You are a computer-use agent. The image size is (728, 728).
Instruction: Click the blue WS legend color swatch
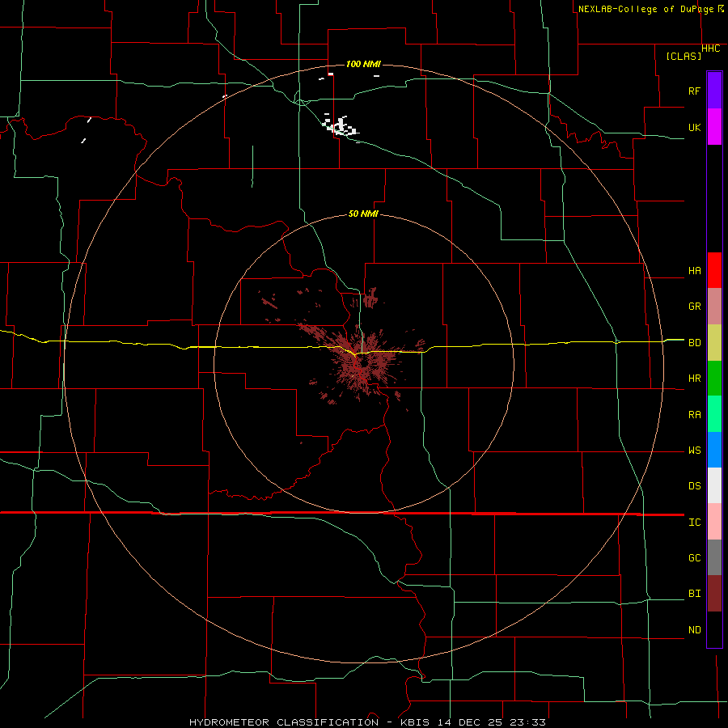(x=714, y=450)
